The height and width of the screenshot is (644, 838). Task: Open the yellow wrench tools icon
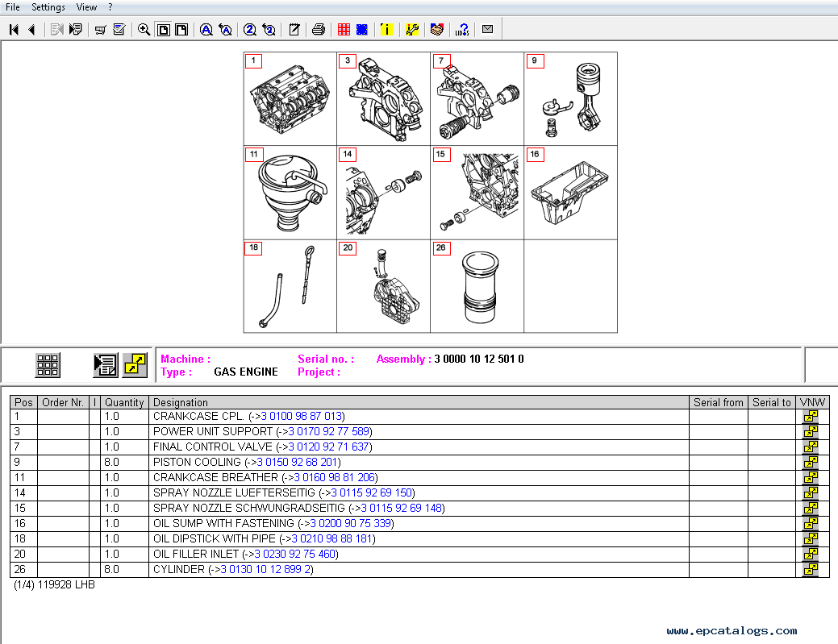tap(412, 30)
